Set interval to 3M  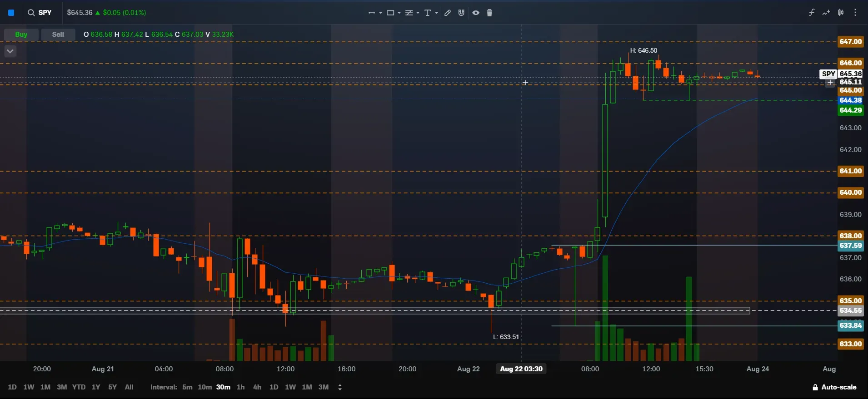324,387
